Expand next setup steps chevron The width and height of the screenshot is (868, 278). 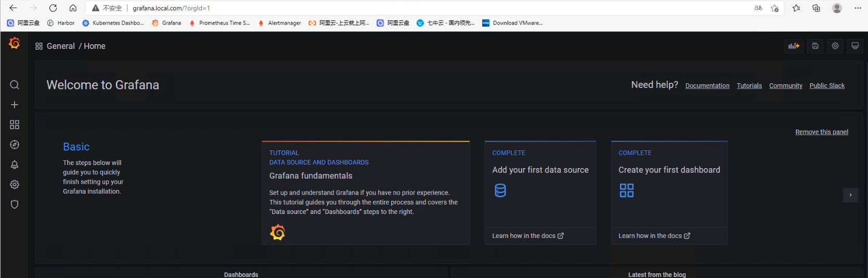850,195
